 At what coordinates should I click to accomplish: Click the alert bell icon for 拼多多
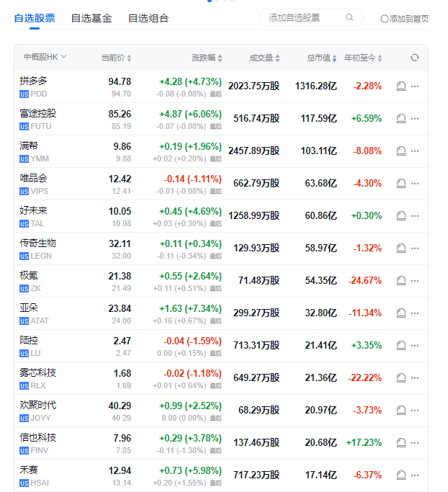[401, 86]
